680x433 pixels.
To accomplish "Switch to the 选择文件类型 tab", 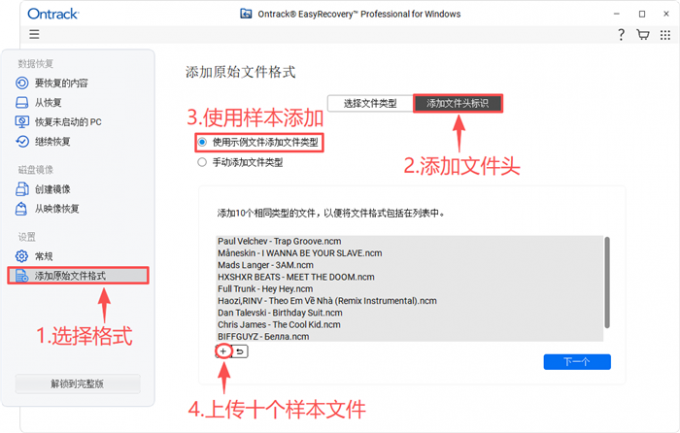I will (370, 103).
